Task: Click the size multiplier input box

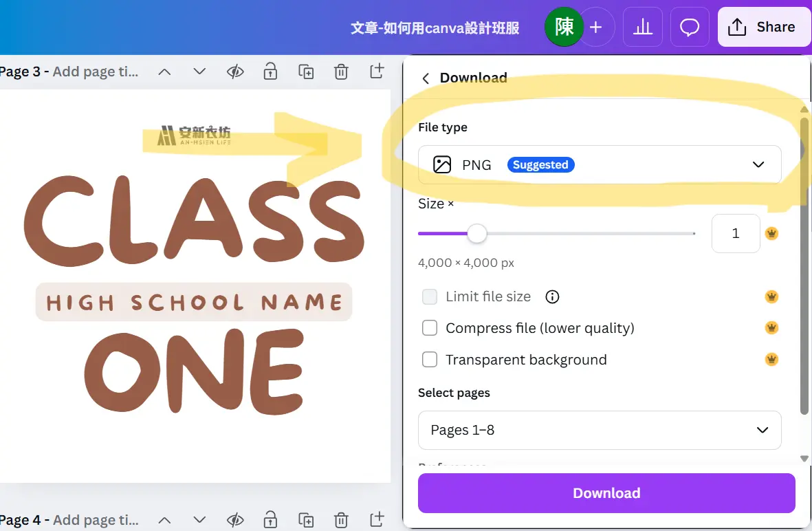Action: coord(735,234)
